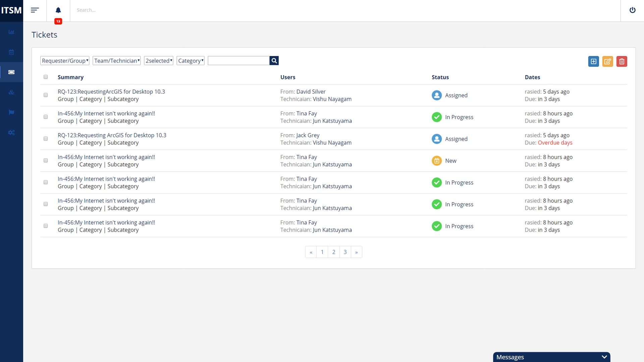Click the filter text input beside Category

point(238,61)
